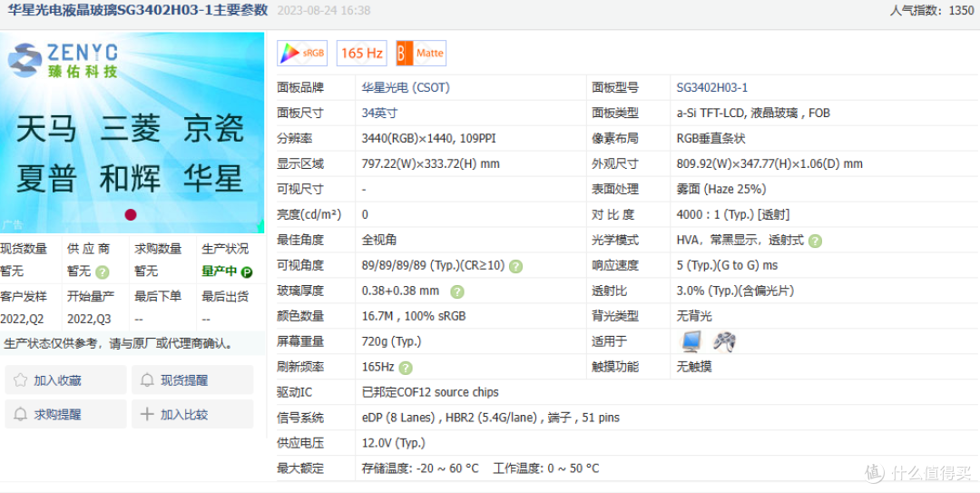Open the 34英寸 panel size link

tap(379, 113)
